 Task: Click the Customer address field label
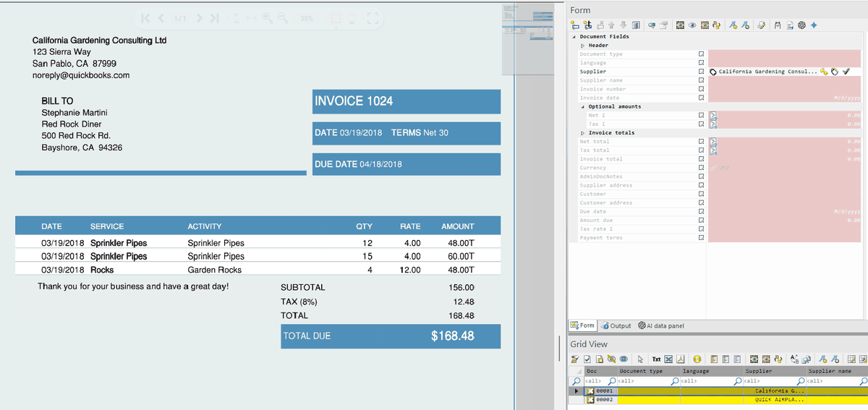(606, 202)
